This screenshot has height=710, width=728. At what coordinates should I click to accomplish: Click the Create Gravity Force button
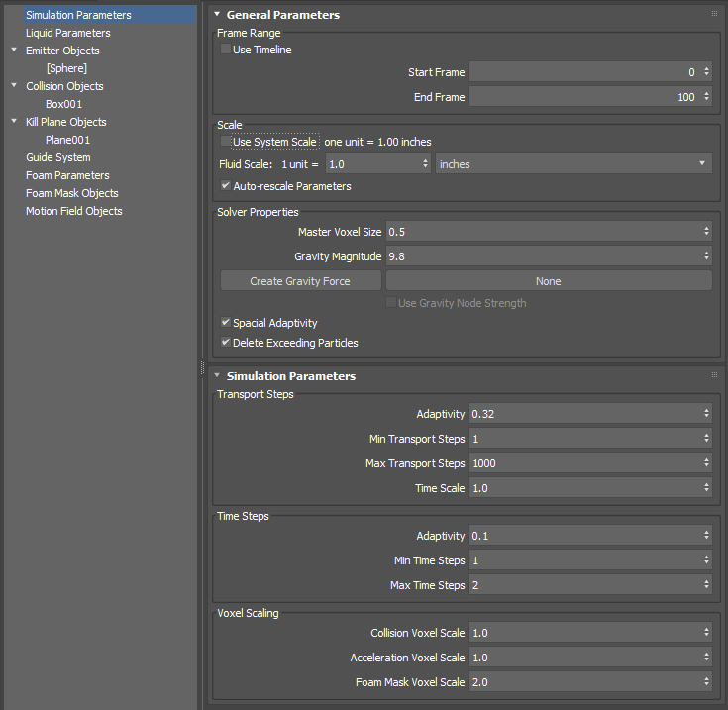[300, 281]
